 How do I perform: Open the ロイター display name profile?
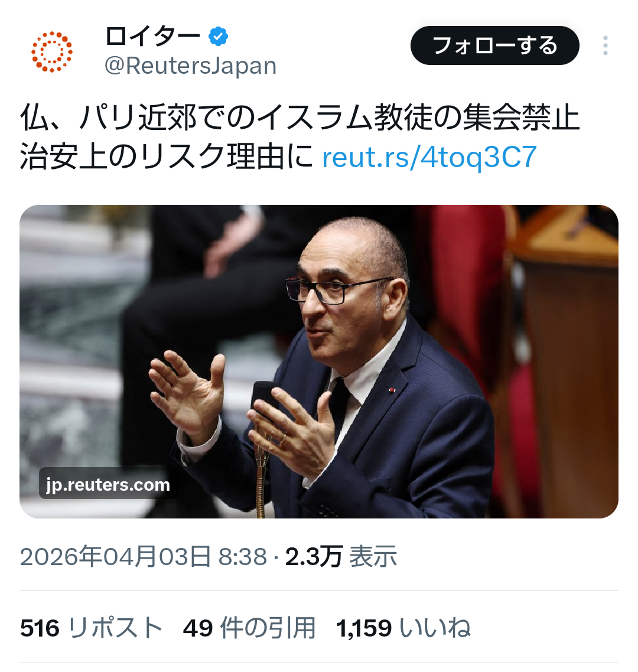152,37
